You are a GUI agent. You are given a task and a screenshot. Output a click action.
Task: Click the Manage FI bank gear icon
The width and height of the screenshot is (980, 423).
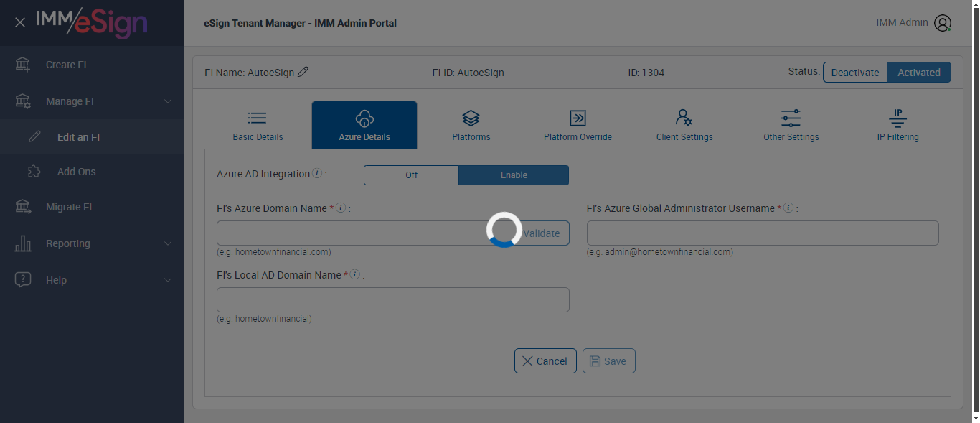click(x=23, y=101)
